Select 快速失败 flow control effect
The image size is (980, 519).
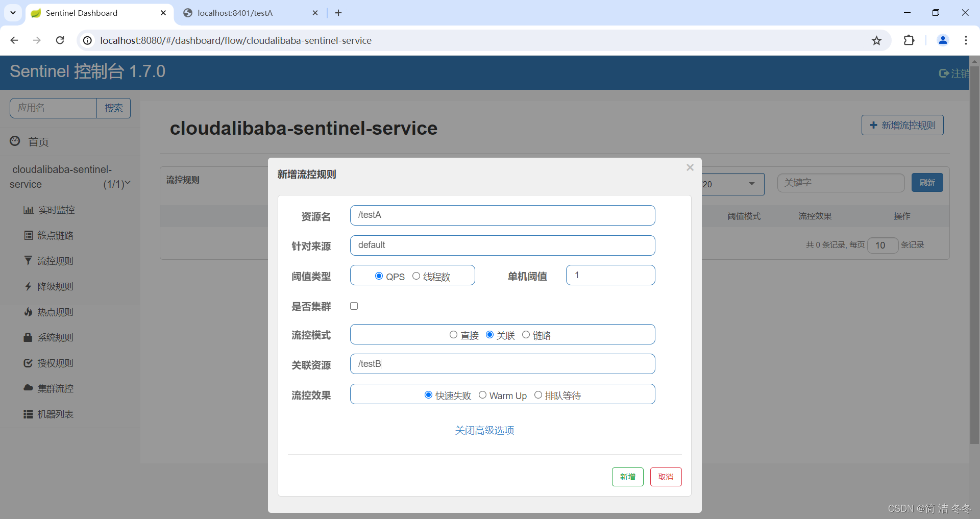coord(428,395)
